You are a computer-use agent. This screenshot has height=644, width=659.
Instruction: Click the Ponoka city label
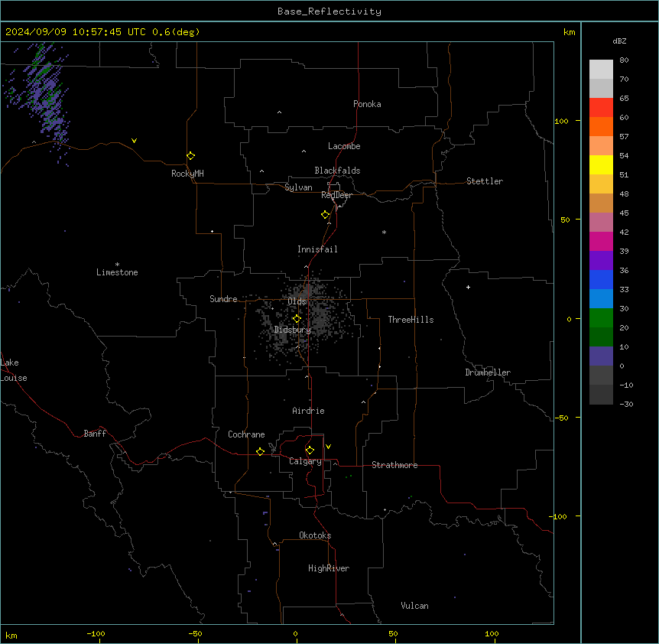(367, 104)
